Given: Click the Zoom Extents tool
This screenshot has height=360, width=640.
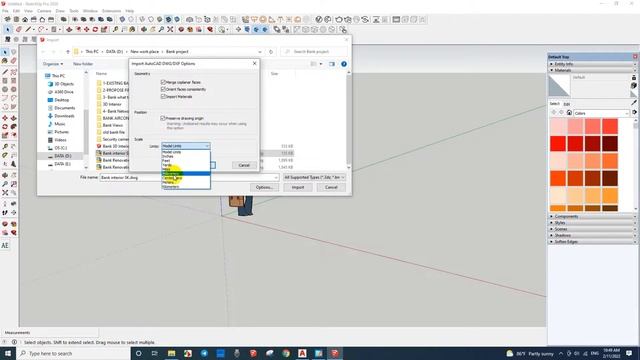Looking at the screenshot, I should 170,29.
